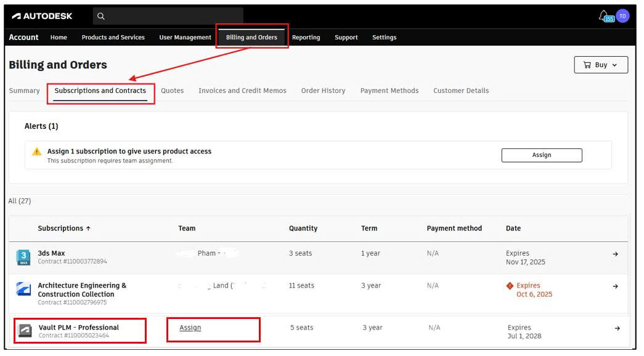Click the search magnifier icon

click(x=100, y=16)
